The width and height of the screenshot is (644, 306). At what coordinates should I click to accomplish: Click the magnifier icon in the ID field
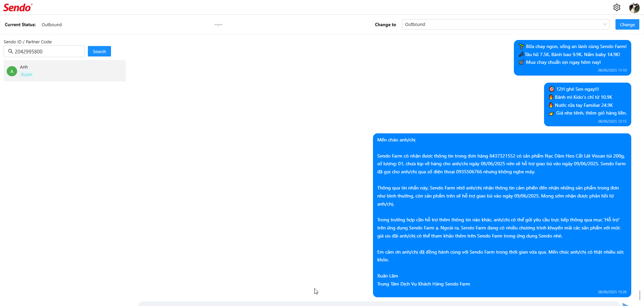(x=10, y=51)
